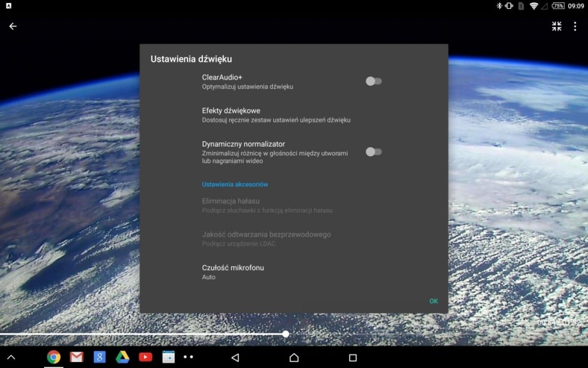The width and height of the screenshot is (588, 368).
Task: Click the 09:09 clock in status bar
Action: pos(576,6)
